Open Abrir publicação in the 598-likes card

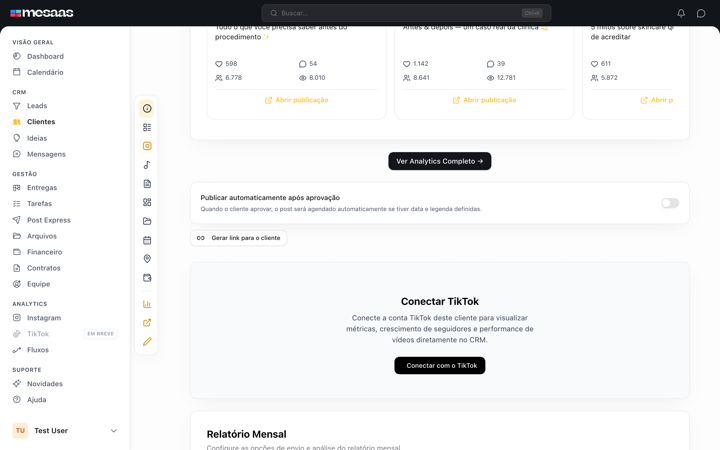296,100
